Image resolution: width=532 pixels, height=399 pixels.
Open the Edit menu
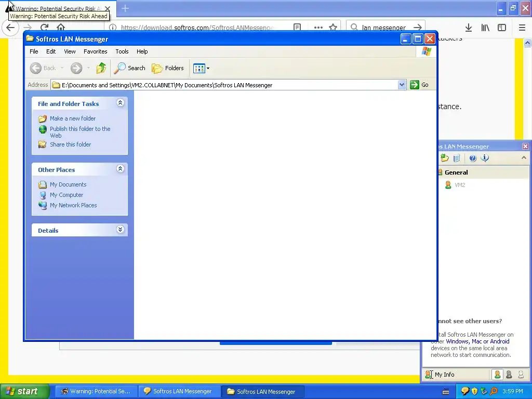pos(51,51)
